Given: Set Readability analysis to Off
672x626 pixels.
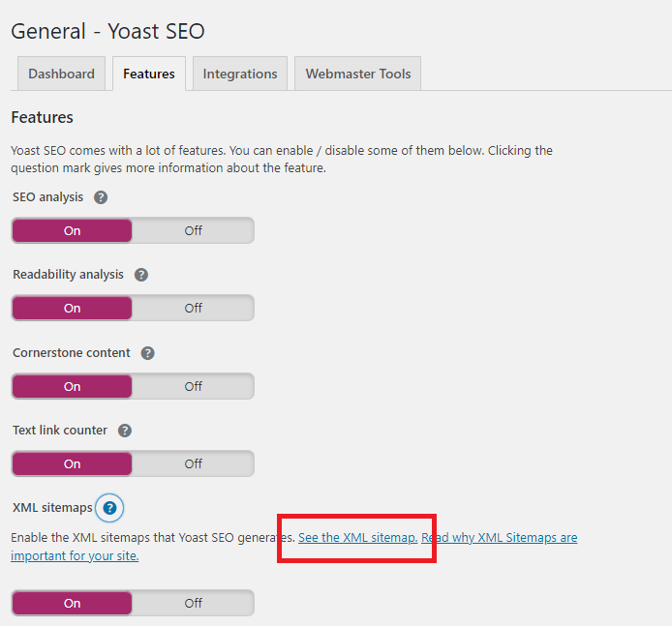Looking at the screenshot, I should (x=193, y=308).
